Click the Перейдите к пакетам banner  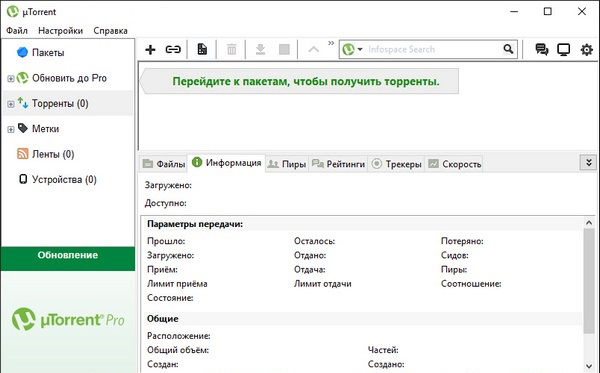pyautogui.click(x=299, y=81)
